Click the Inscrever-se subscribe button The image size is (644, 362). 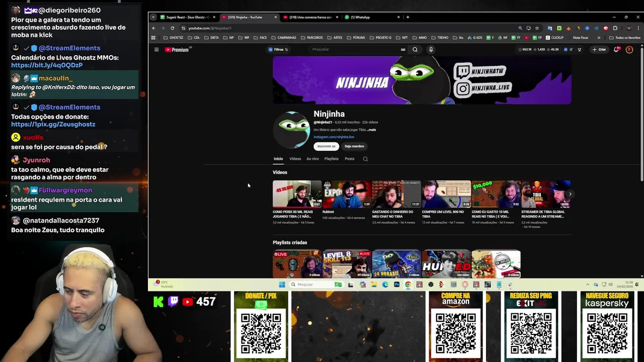326,146
